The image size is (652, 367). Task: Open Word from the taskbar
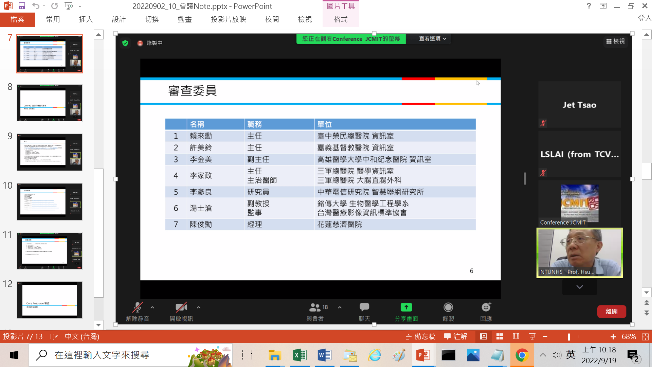click(x=324, y=355)
